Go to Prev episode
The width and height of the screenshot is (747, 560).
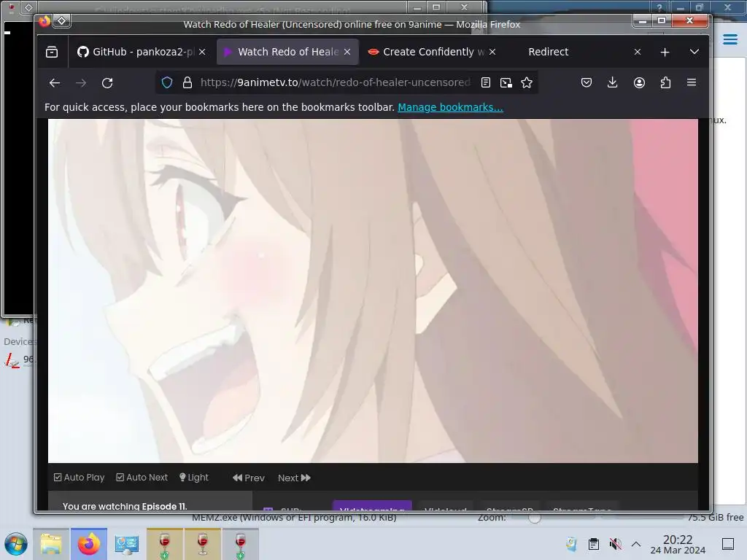click(x=248, y=478)
